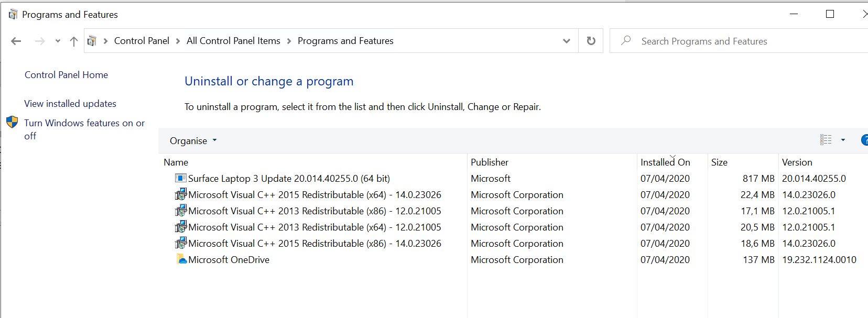Click the Control Panel icon in address bar
Screen dimensions: 868x318
(x=92, y=41)
